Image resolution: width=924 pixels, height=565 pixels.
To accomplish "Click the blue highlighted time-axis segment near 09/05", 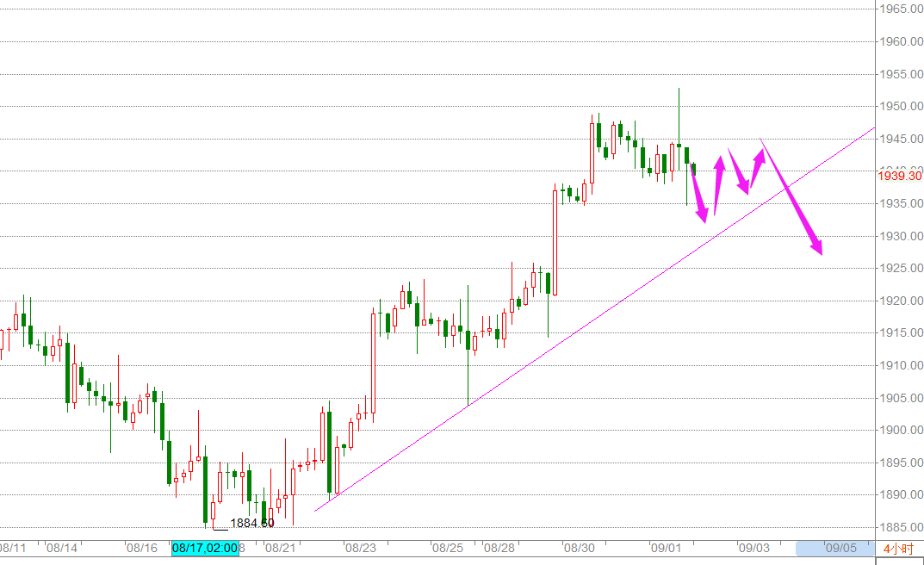I will [x=834, y=548].
